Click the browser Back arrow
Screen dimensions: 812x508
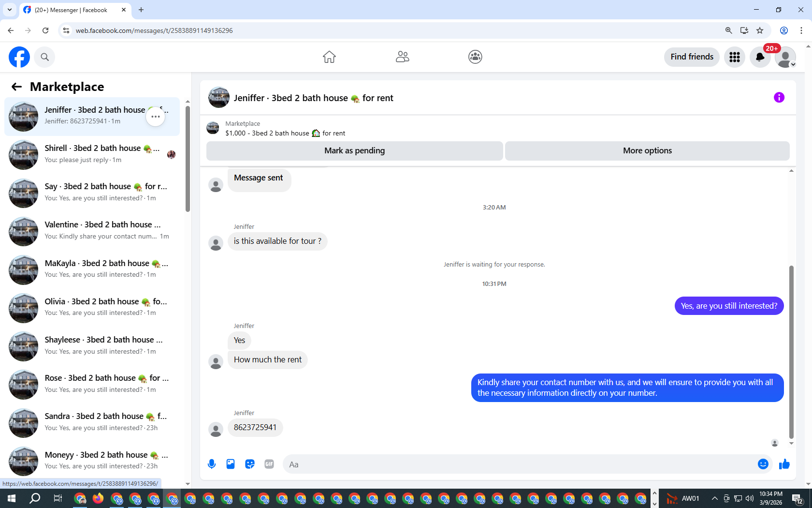tap(11, 30)
